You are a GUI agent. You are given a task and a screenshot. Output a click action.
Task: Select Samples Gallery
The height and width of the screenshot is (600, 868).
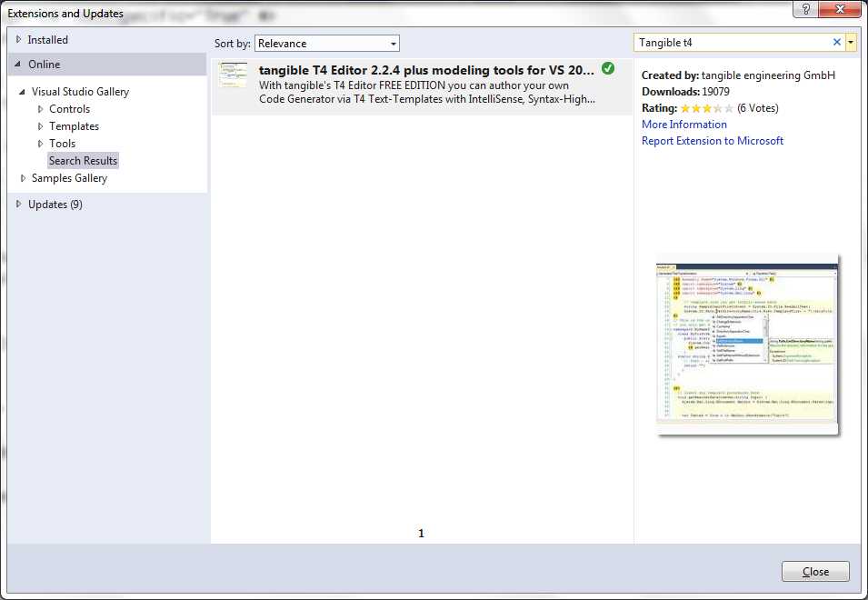(x=69, y=178)
